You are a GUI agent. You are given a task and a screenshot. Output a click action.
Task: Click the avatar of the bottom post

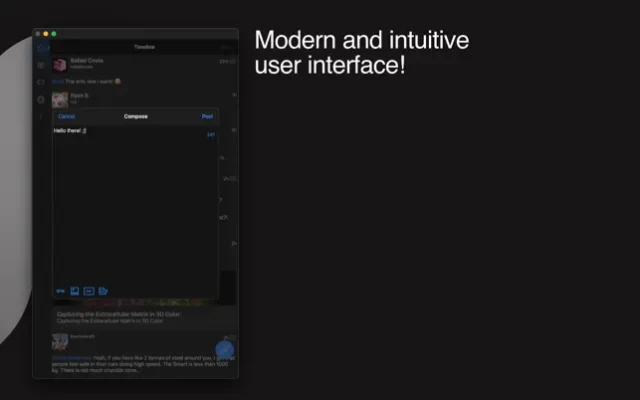(x=59, y=340)
